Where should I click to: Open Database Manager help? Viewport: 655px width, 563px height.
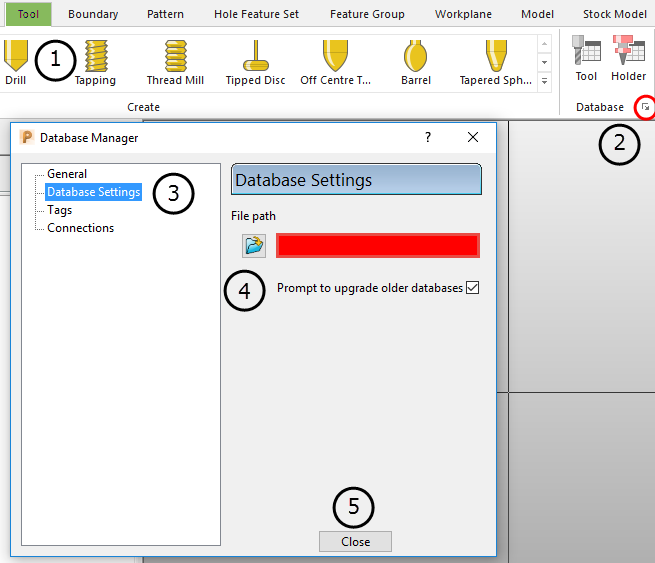(428, 137)
